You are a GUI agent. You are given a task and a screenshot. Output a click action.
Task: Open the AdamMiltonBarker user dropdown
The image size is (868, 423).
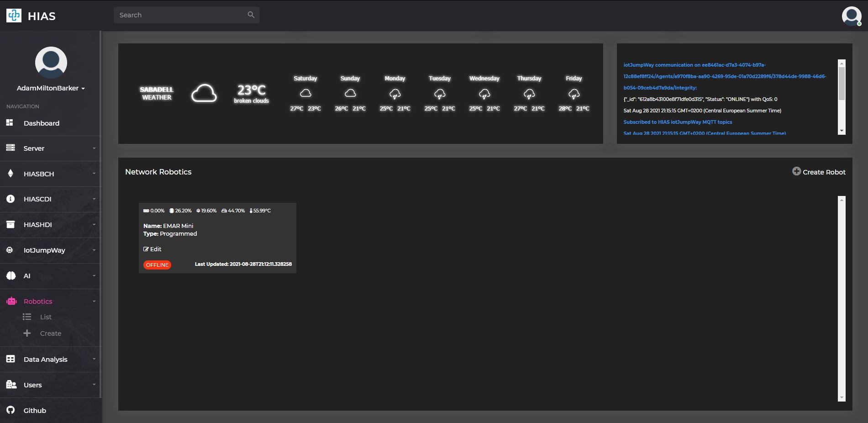point(51,88)
